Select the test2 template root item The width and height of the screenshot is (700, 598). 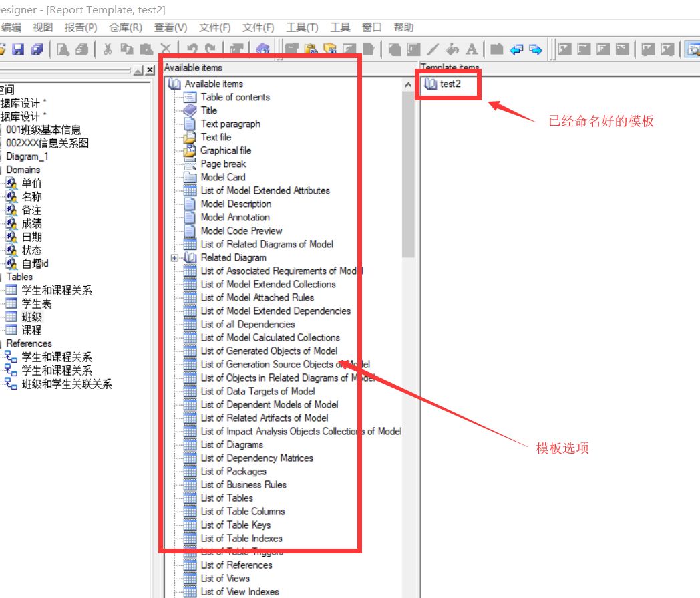(x=450, y=84)
